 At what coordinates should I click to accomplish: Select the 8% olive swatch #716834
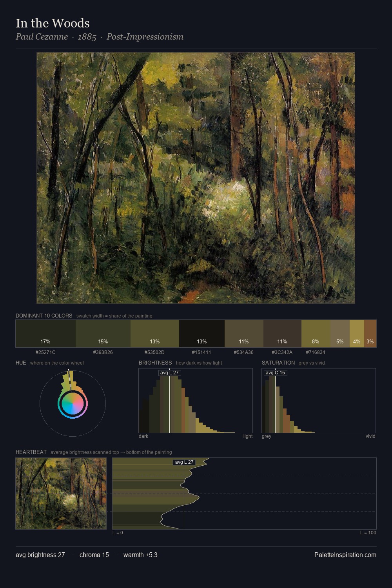[316, 334]
